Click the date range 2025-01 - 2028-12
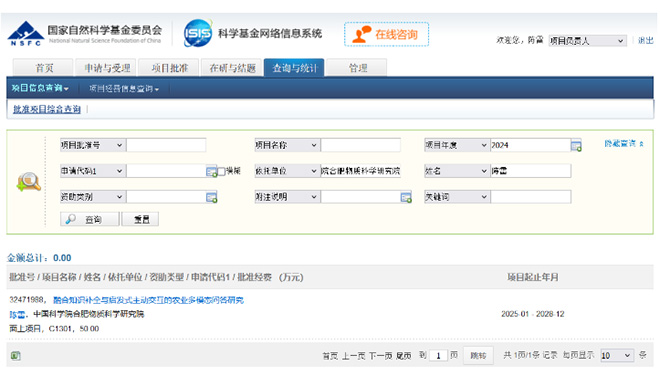Image resolution: width=660 pixels, height=386 pixels. [x=533, y=314]
